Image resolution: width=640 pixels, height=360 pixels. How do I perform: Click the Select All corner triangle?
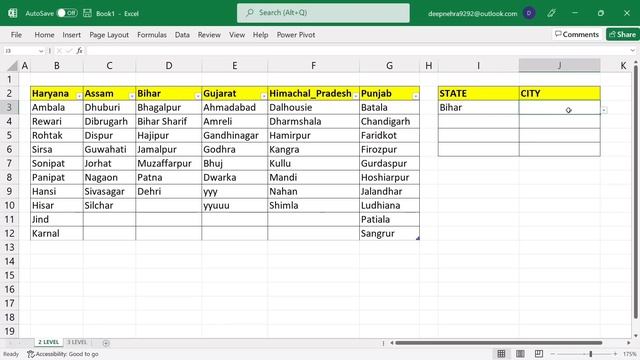(13, 66)
